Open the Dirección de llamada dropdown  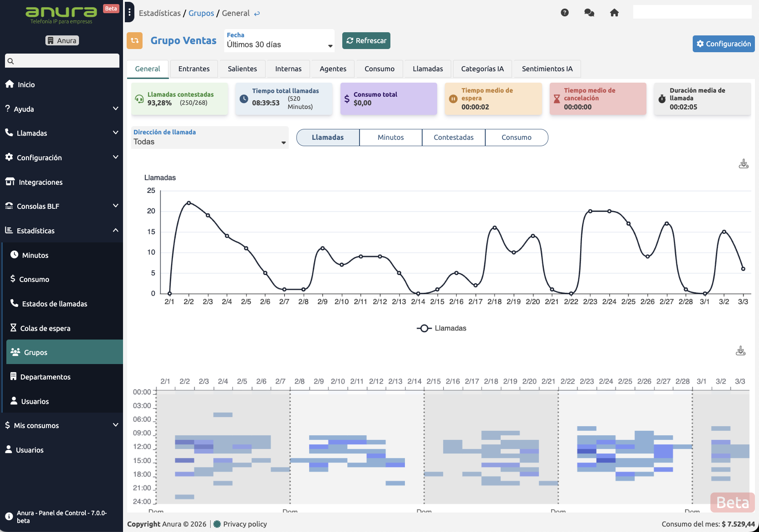coord(210,138)
